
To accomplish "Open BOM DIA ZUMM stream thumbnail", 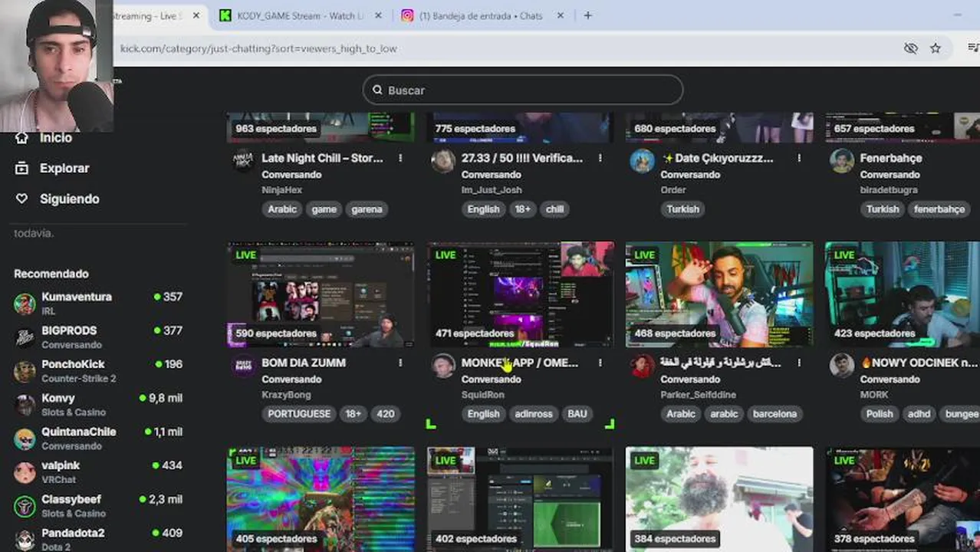I will pos(321,294).
